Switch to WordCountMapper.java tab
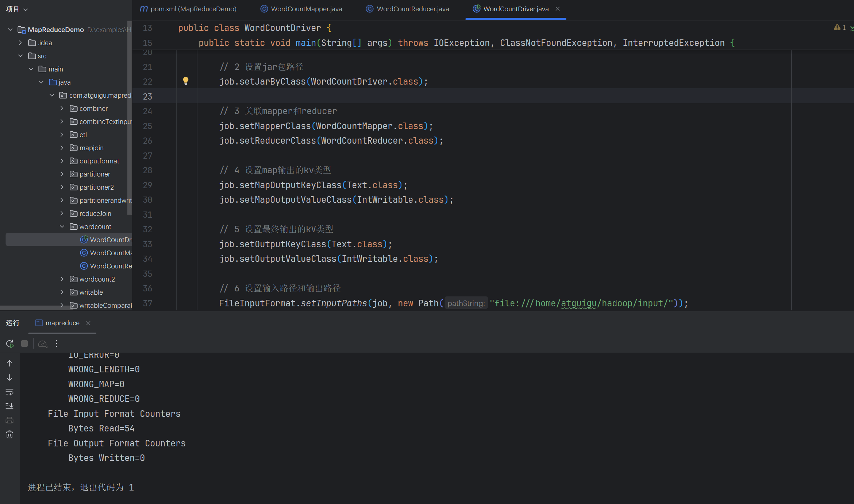854x504 pixels. tap(306, 9)
